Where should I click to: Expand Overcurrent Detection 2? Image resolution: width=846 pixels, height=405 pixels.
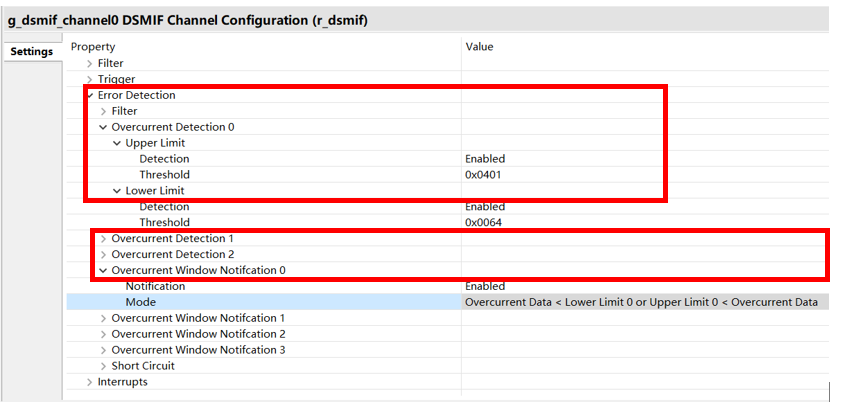tap(104, 255)
